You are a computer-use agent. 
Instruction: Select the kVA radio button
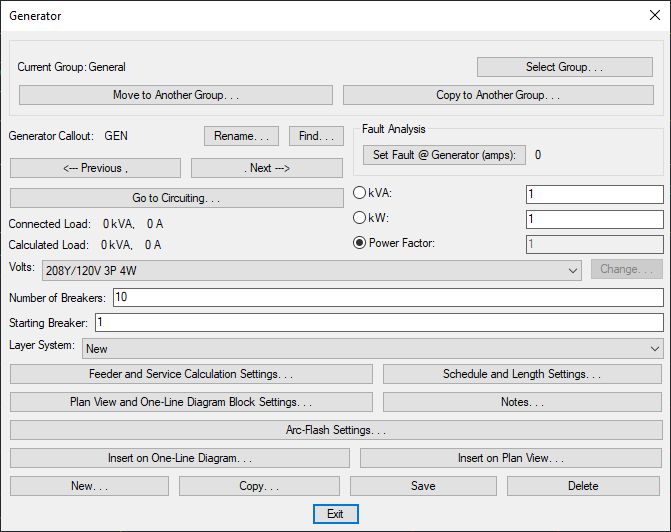click(x=361, y=194)
